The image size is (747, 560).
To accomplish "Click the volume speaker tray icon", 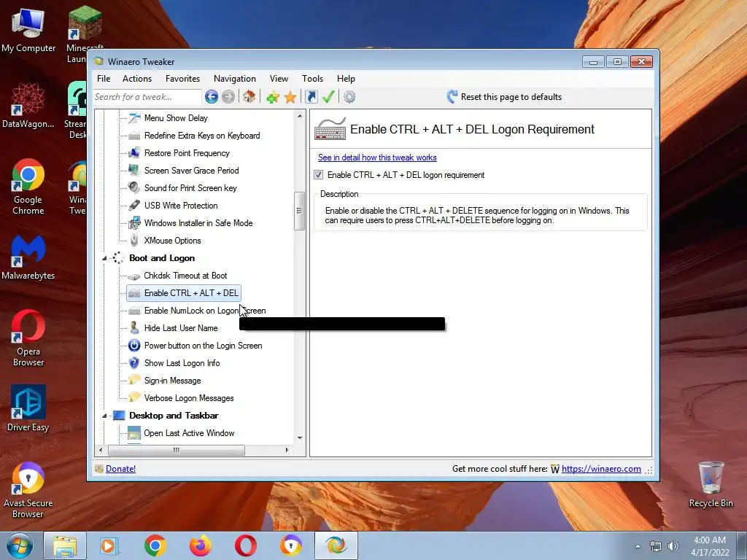I will click(673, 546).
